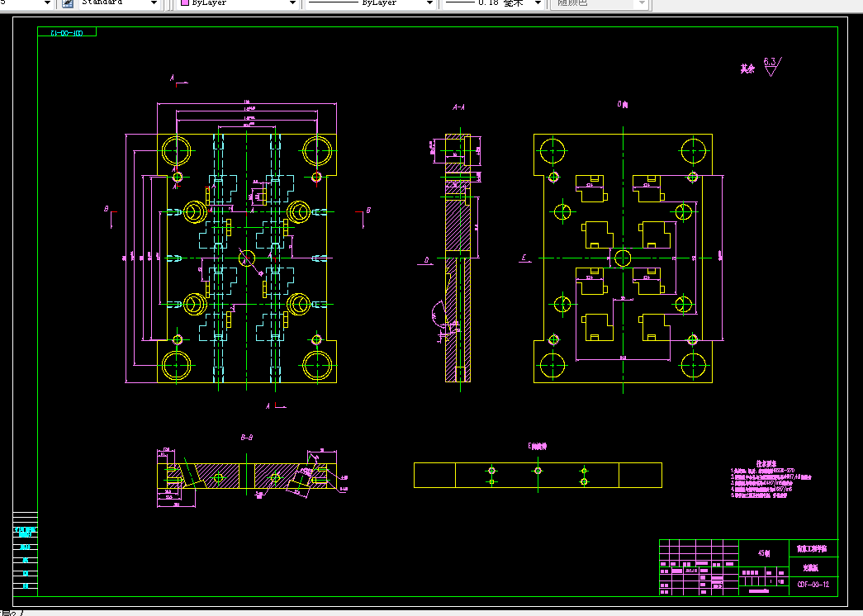The height and width of the screenshot is (616, 863).
Task: Expand the ByLayer linetype dropdown
Action: pyautogui.click(x=430, y=3)
